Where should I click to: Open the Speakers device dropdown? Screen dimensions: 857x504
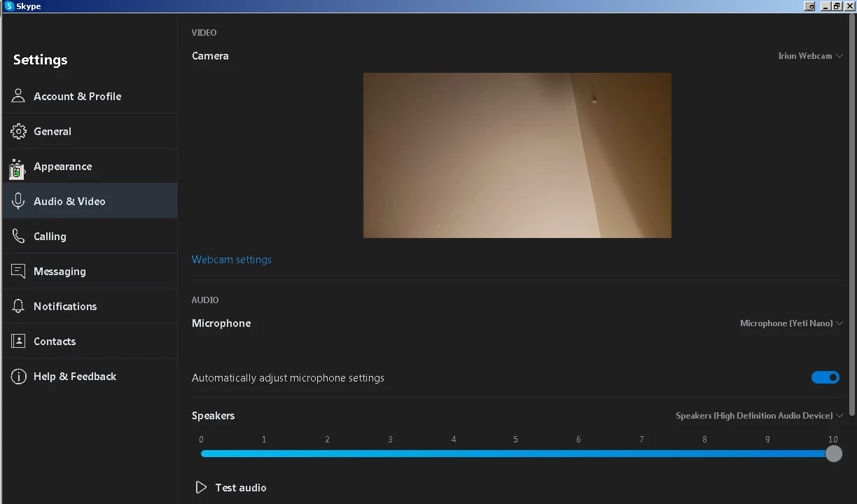tap(758, 416)
